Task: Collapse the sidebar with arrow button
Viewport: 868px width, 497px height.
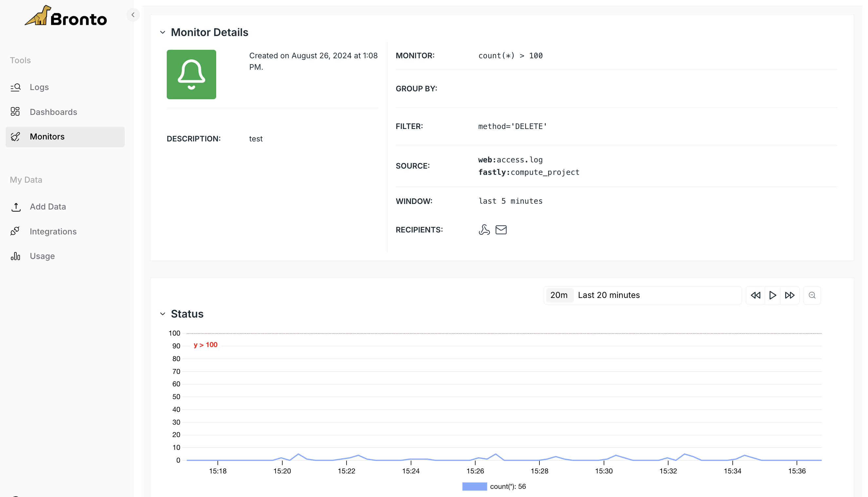Action: [133, 15]
